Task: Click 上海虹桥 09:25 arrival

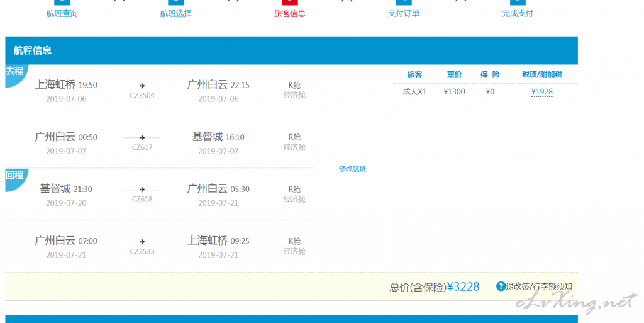Action: click(x=218, y=241)
